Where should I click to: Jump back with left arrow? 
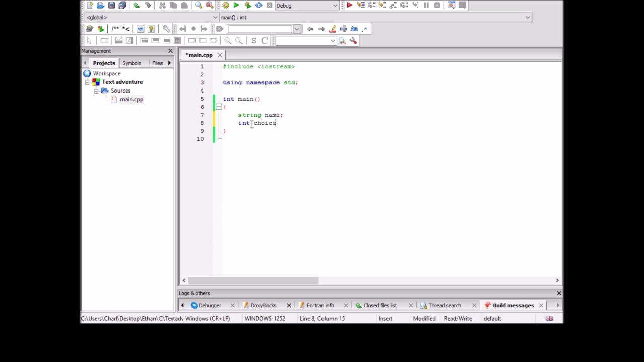coord(310,29)
